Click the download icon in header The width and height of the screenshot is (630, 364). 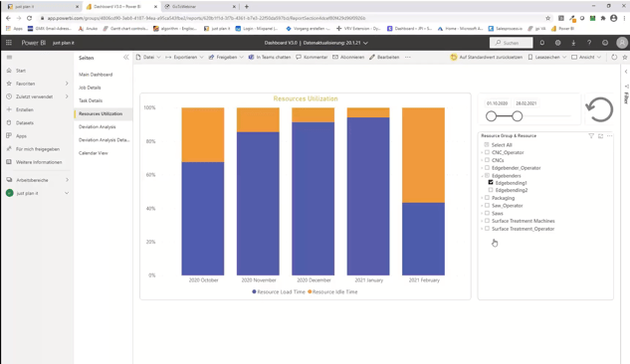pyautogui.click(x=573, y=43)
